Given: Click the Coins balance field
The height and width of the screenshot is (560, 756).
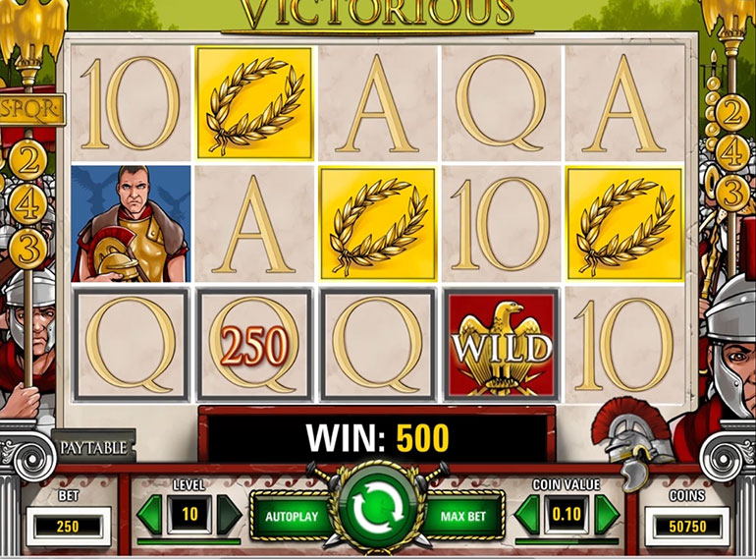Looking at the screenshot, I should 686,526.
